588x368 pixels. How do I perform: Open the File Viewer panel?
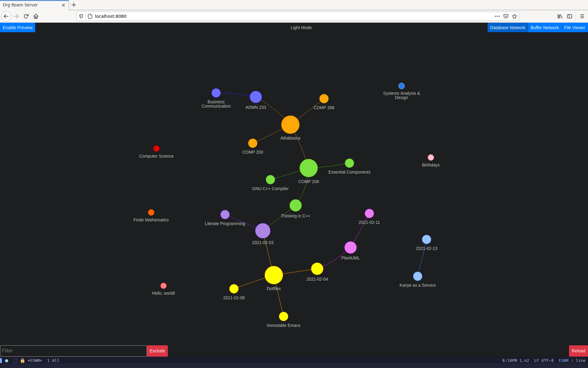[x=575, y=28]
